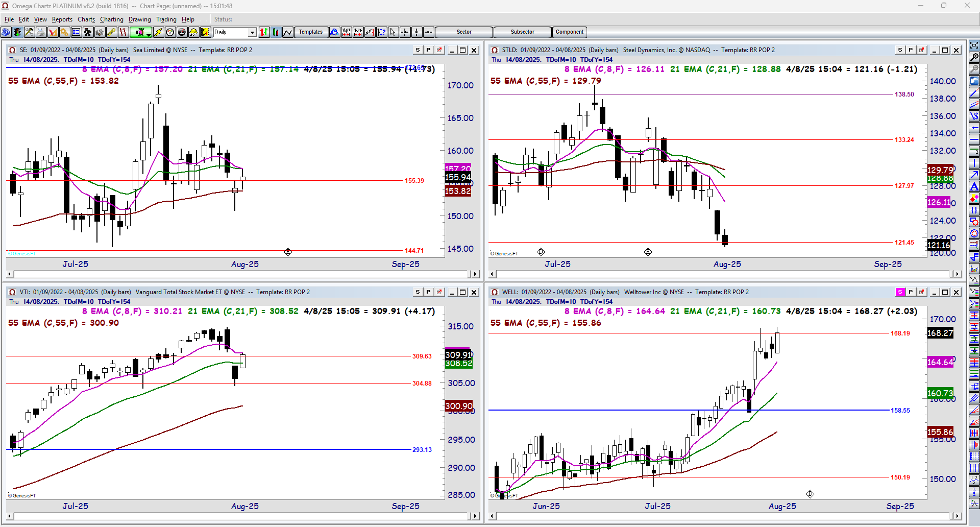Select the crosshair cursor tool
The height and width of the screenshot is (527, 980).
click(x=405, y=32)
